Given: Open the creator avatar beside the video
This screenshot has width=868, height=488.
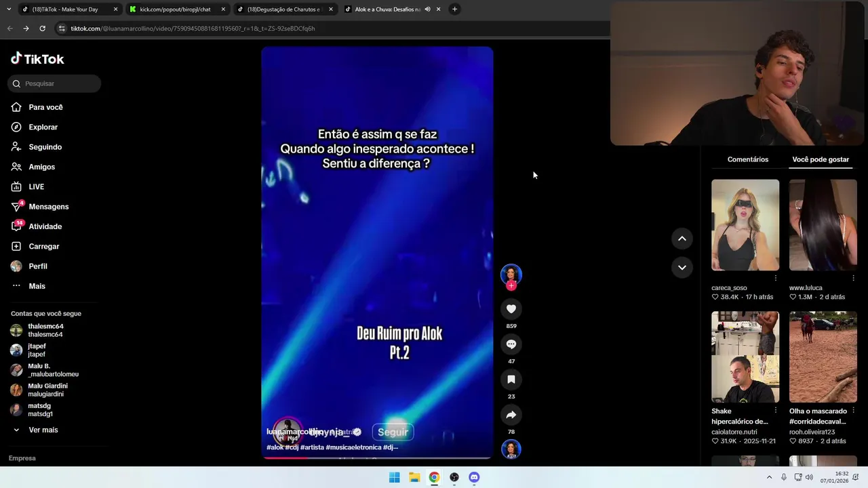Looking at the screenshot, I should click(x=511, y=274).
